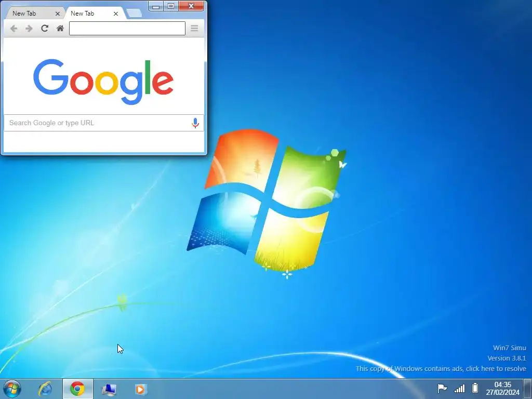Open the Windows Start menu orb
532x399 pixels.
pyautogui.click(x=12, y=389)
